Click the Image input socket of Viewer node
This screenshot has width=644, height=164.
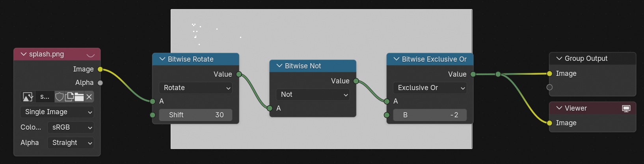[x=549, y=123]
